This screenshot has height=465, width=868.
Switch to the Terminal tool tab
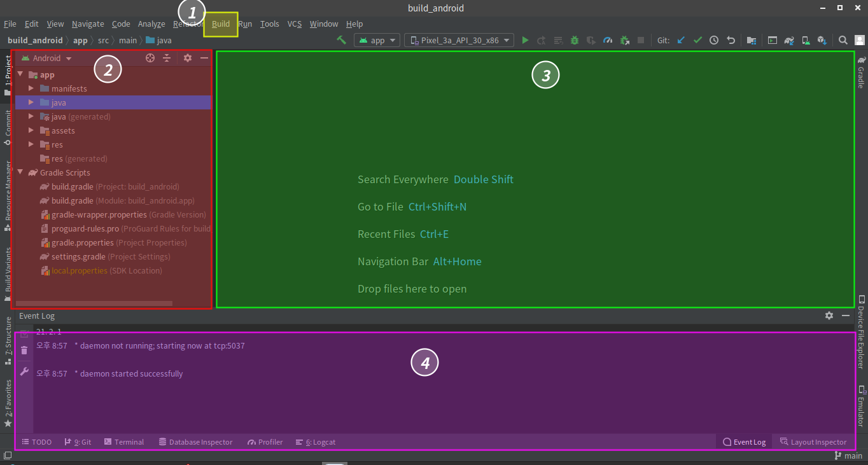pyautogui.click(x=124, y=442)
